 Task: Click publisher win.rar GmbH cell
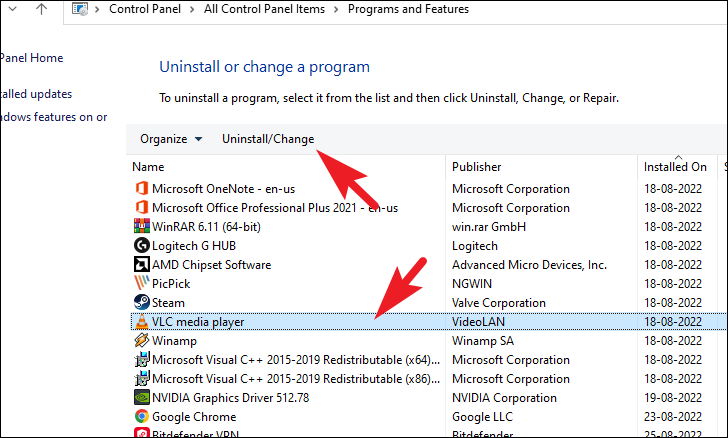489,227
